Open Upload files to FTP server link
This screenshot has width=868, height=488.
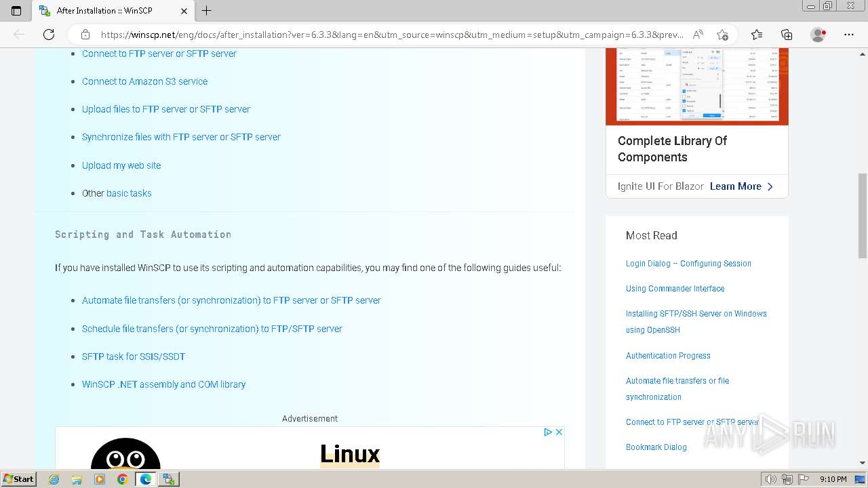pos(166,109)
